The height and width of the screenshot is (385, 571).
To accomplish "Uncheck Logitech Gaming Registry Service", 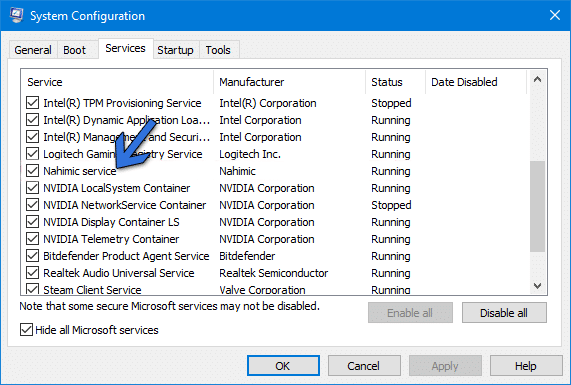I will 32,154.
